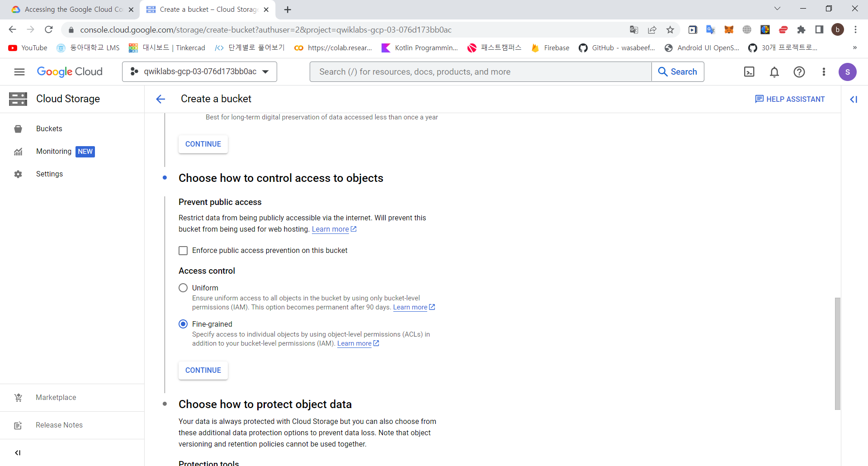
Task: Enable Enforce public access prevention checkbox
Action: pos(183,251)
